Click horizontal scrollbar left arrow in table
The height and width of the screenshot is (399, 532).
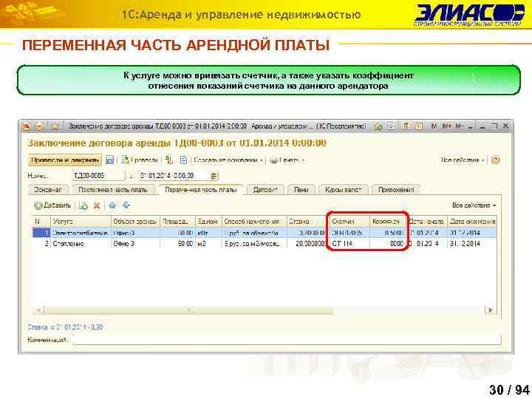(38, 310)
